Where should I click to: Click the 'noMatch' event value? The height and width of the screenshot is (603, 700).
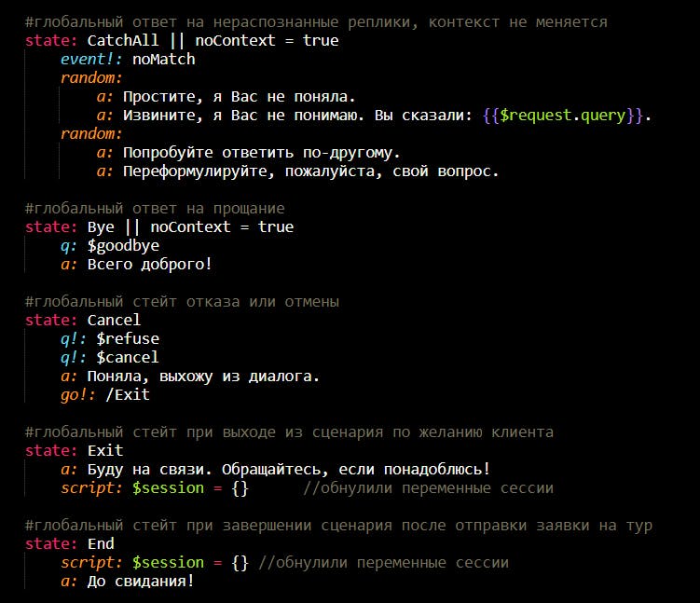[164, 60]
